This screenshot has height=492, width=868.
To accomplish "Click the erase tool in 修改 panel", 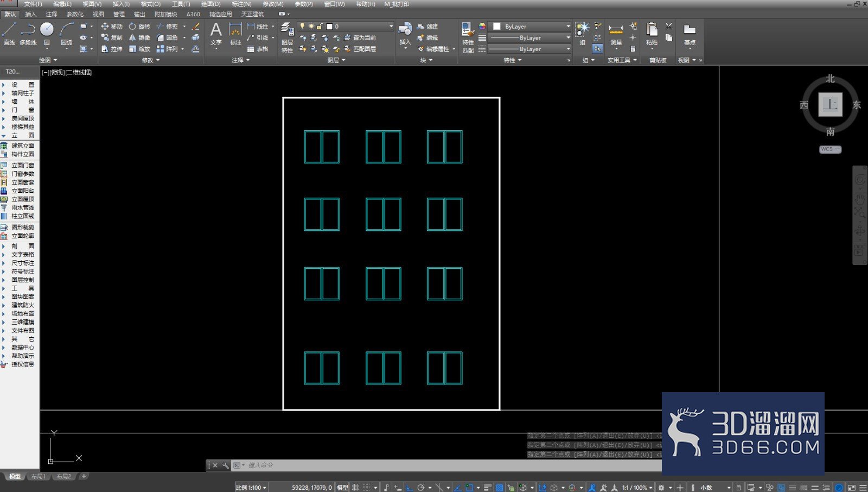I will point(196,26).
